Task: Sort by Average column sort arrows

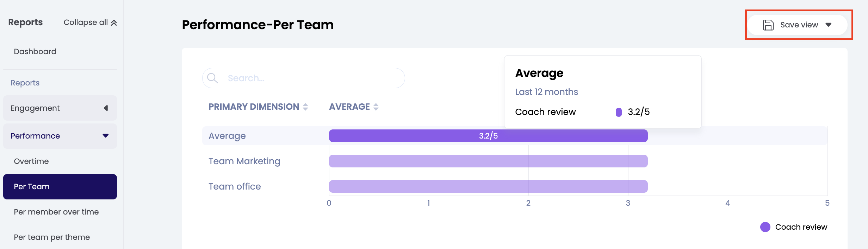Action: (376, 107)
